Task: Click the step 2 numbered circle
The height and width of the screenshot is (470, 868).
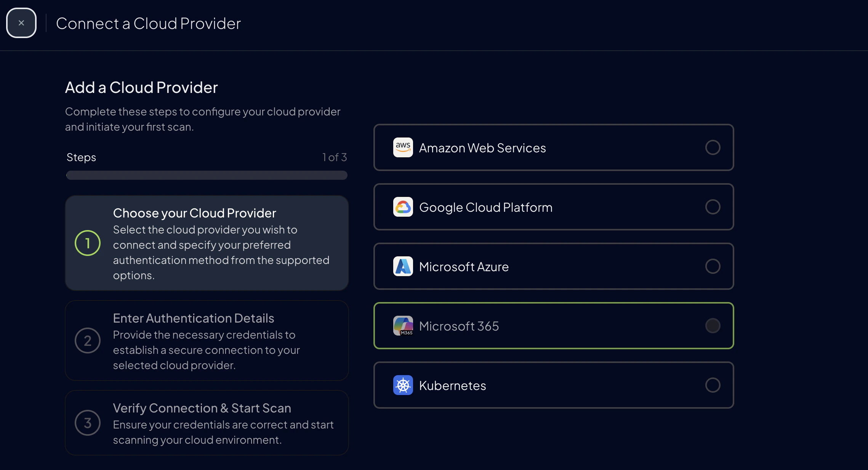Action: (88, 341)
